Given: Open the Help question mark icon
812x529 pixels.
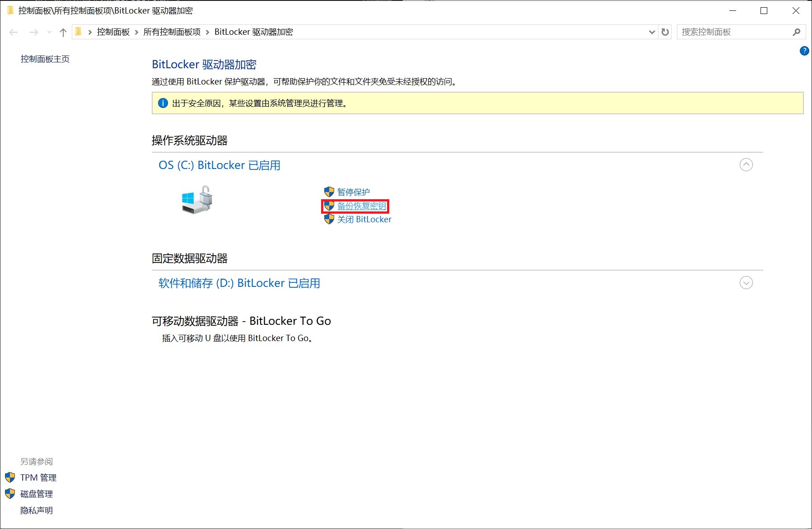Looking at the screenshot, I should click(804, 51).
